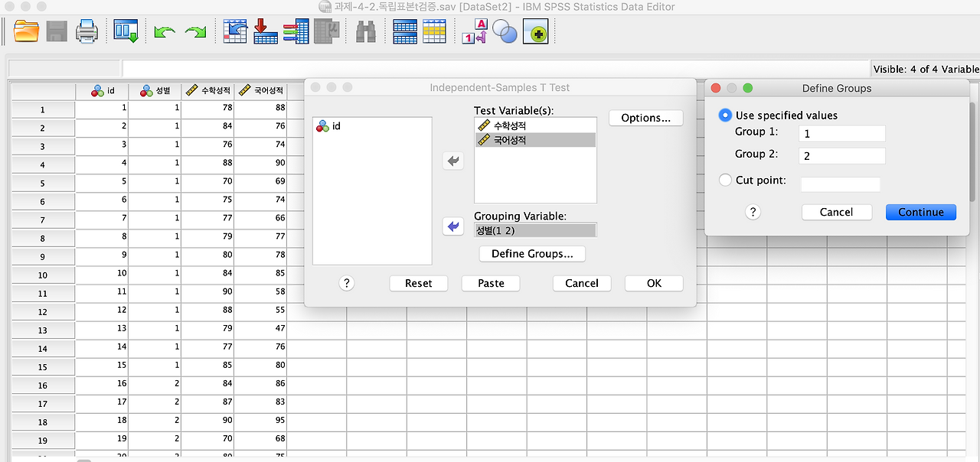Click OK in T Test dialog
980x462 pixels.
(654, 283)
